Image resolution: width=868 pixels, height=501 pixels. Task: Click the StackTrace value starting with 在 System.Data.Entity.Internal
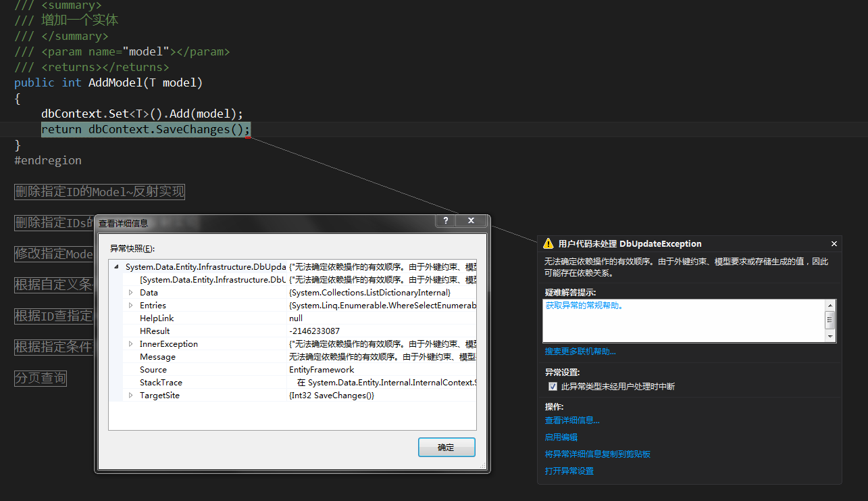386,383
